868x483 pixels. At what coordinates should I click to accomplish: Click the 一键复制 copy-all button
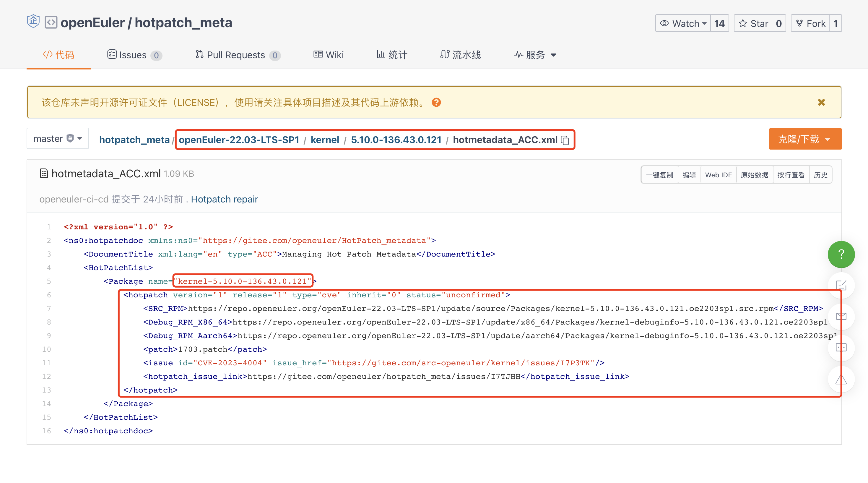(659, 175)
